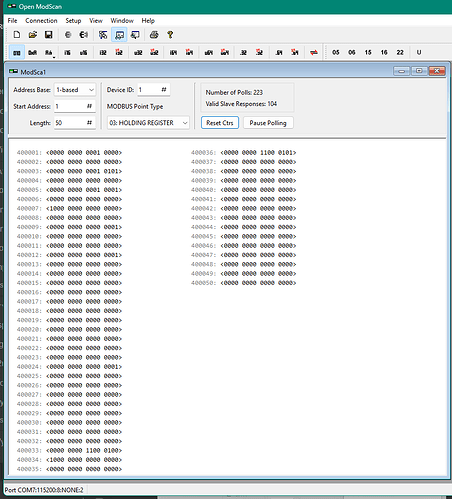Viewport: 452px width, 499px height.
Task: Select the i64 integer format icon
Action: tap(173, 53)
